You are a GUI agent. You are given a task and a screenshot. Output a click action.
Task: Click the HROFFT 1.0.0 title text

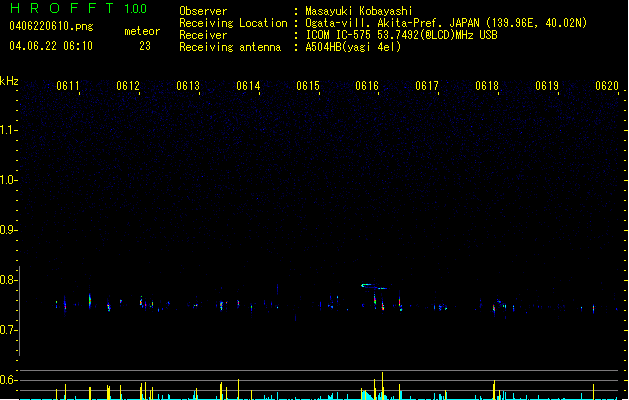(x=78, y=8)
